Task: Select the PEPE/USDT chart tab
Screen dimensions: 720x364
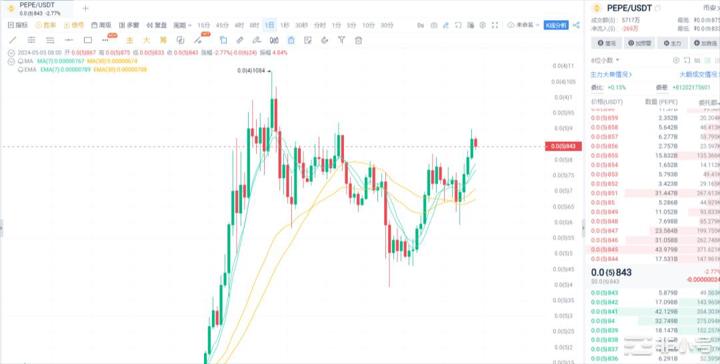Action: pyautogui.click(x=37, y=8)
